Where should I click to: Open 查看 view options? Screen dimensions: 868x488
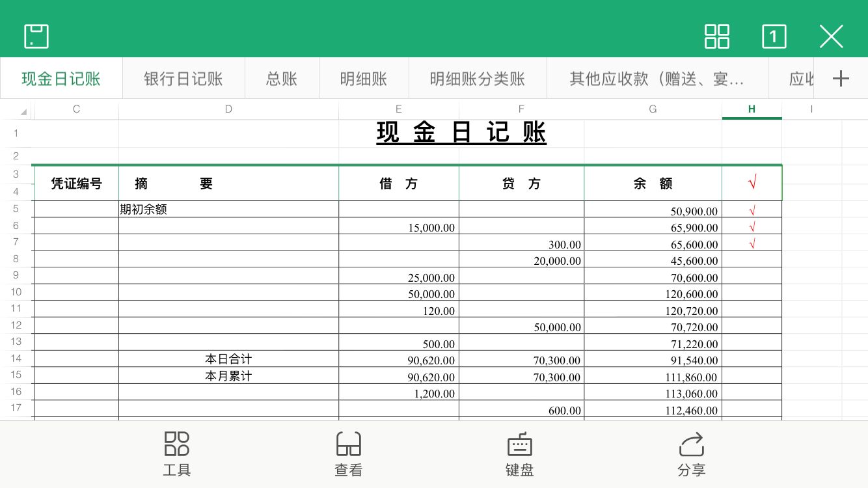[349, 454]
